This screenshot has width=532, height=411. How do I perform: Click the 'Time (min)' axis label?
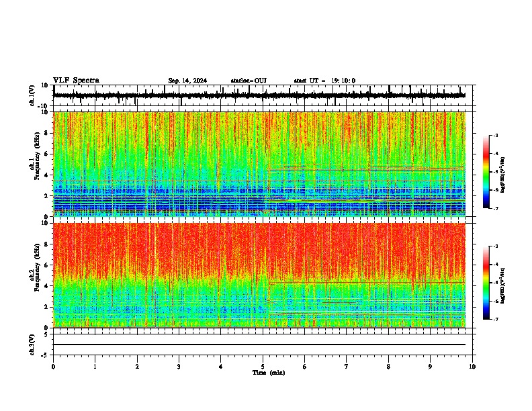tap(269, 373)
